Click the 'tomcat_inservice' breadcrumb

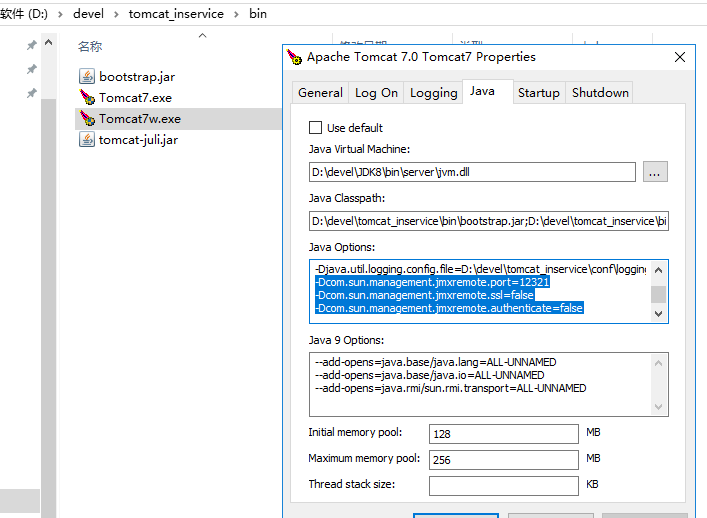click(x=176, y=14)
